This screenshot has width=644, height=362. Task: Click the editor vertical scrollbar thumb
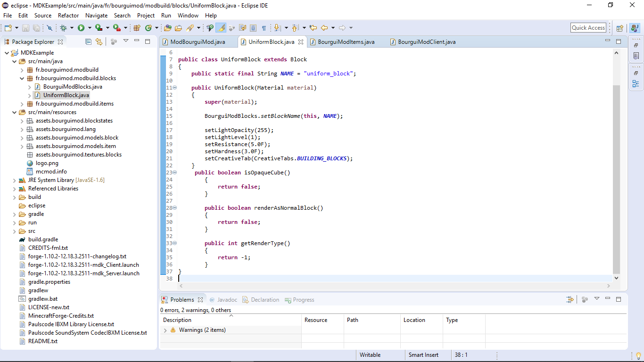click(616, 179)
